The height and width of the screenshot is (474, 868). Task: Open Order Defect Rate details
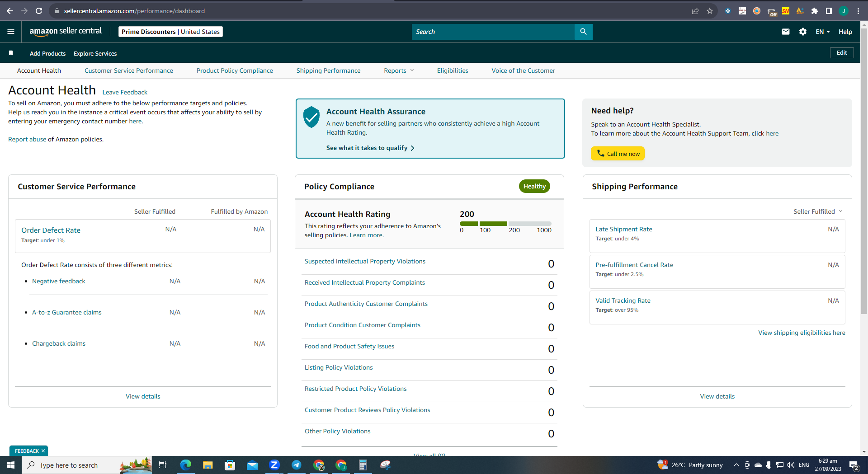(x=51, y=230)
